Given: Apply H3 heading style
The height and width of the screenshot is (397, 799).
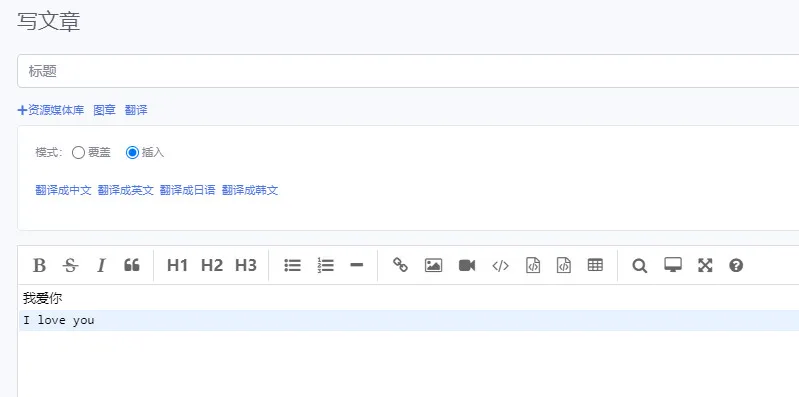Looking at the screenshot, I should click(x=246, y=266).
